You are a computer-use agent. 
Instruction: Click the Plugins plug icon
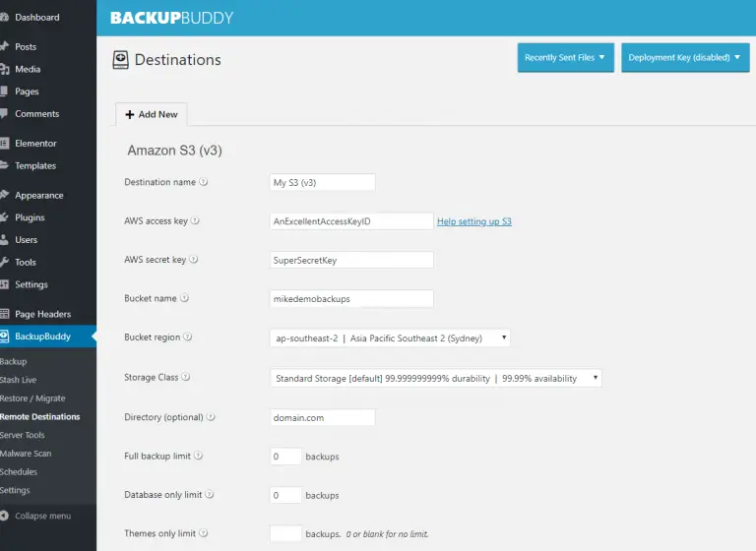4,217
